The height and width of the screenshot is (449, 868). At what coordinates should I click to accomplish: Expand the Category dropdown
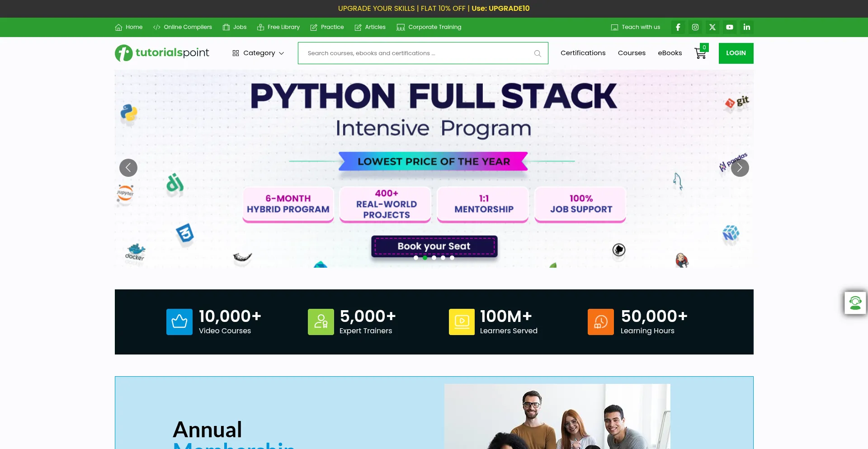[258, 53]
